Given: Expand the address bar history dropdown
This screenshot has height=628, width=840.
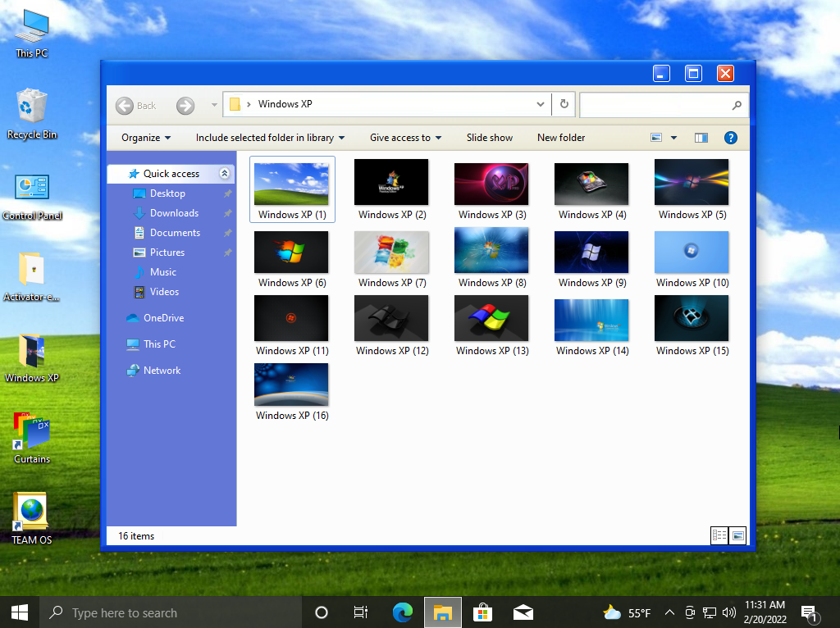Looking at the screenshot, I should (540, 104).
